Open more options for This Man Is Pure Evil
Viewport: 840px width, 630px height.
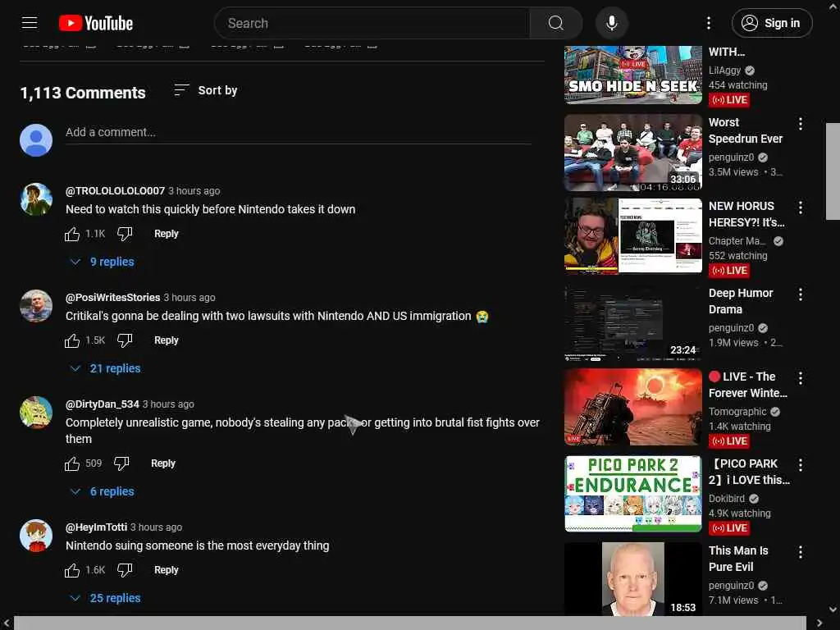(801, 552)
